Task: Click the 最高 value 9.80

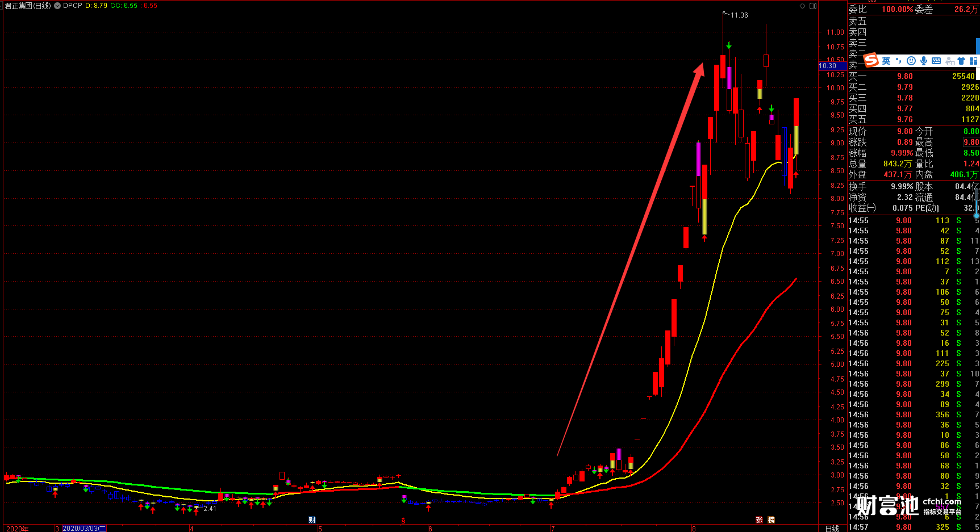Action: (971, 143)
